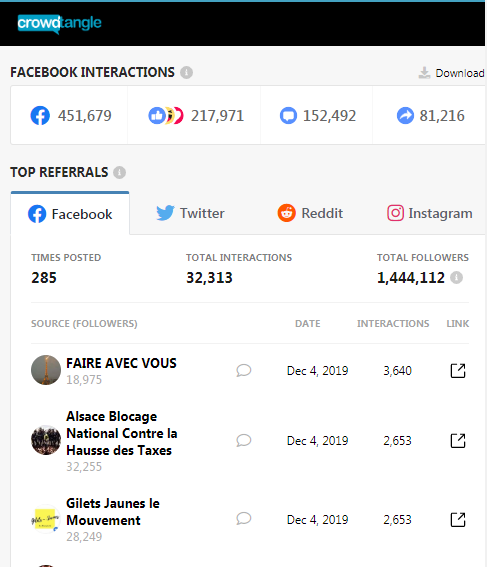The image size is (487, 567).
Task: Click comment bubble icon for FAIRE AVEC VOUS
Action: (244, 371)
